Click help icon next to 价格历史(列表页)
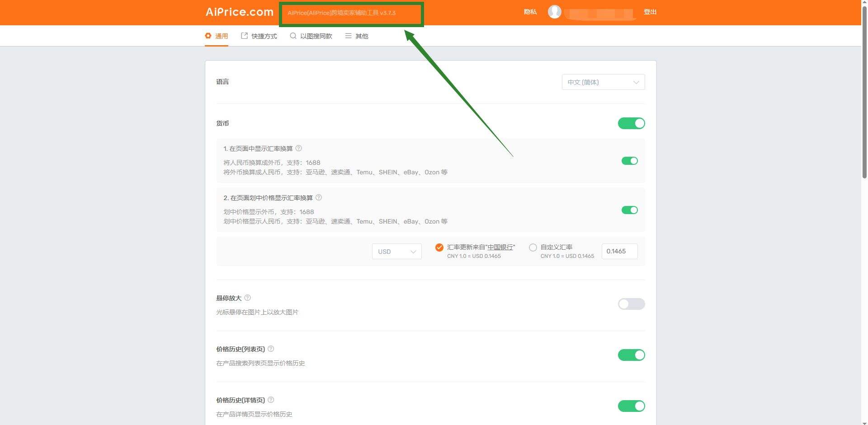The height and width of the screenshot is (425, 868). pyautogui.click(x=271, y=349)
